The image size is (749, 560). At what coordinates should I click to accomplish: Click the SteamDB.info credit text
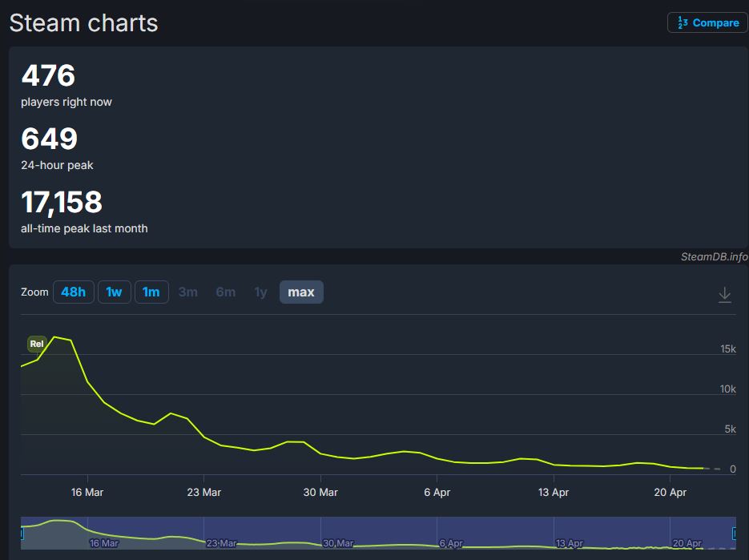click(714, 256)
